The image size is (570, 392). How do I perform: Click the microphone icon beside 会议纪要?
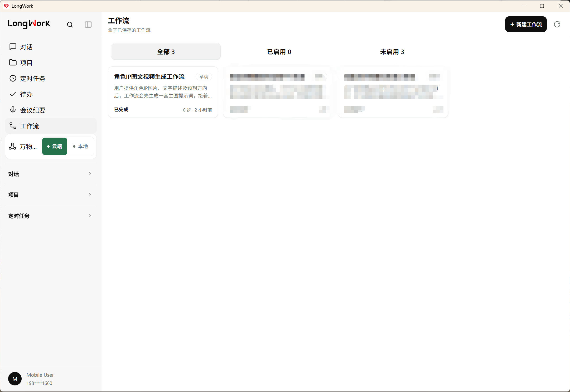pyautogui.click(x=13, y=110)
